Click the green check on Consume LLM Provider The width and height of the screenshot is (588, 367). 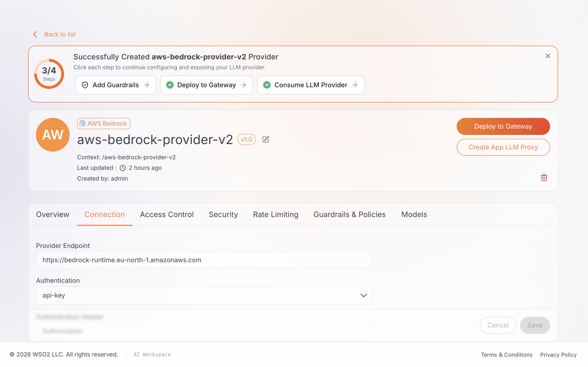coord(267,85)
